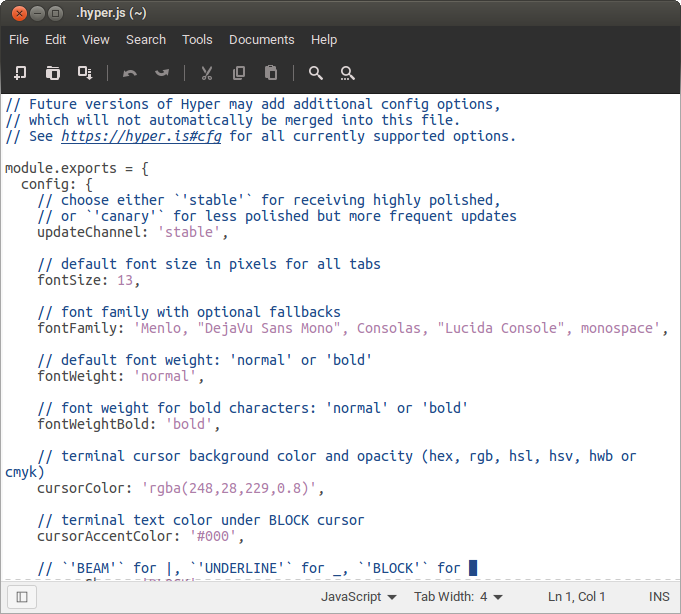
Task: Open Find with the magnifier icon
Action: 316,73
